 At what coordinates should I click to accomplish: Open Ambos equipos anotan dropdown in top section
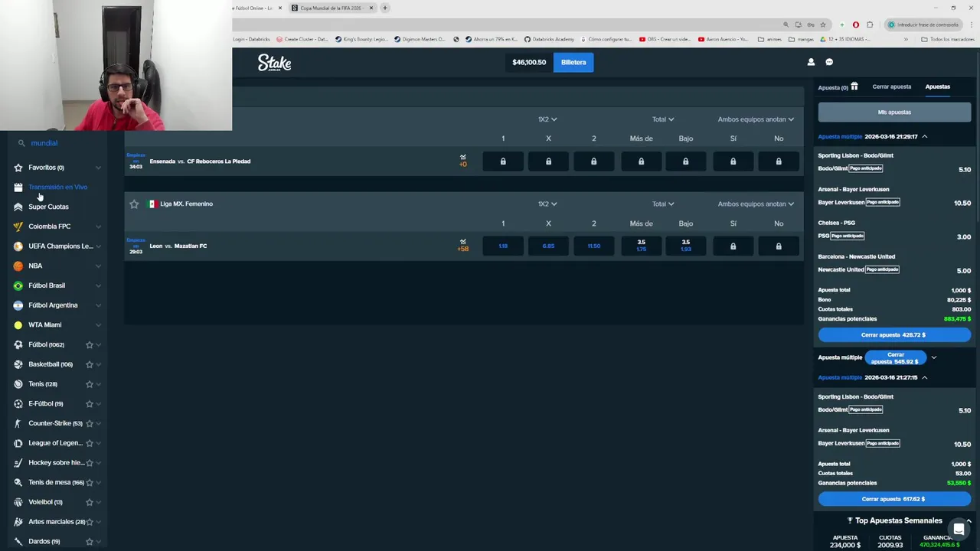(756, 119)
